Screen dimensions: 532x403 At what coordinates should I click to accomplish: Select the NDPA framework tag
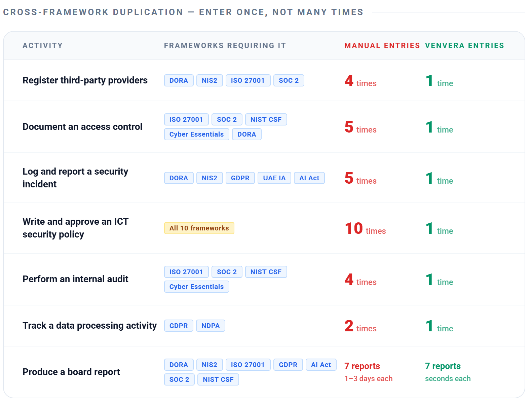[x=211, y=326]
